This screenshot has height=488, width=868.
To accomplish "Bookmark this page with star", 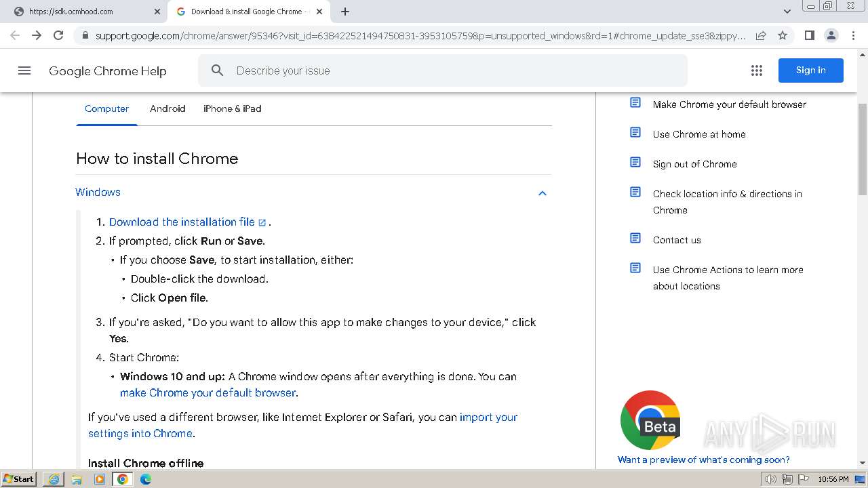I will tap(783, 35).
